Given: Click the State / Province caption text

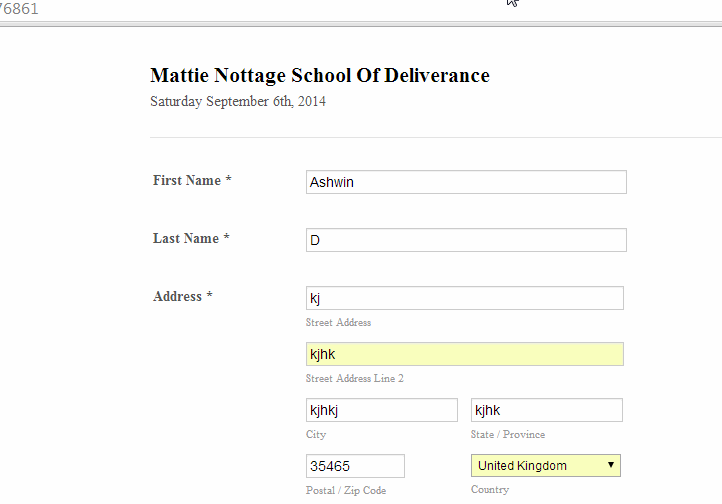Looking at the screenshot, I should pos(510,435).
